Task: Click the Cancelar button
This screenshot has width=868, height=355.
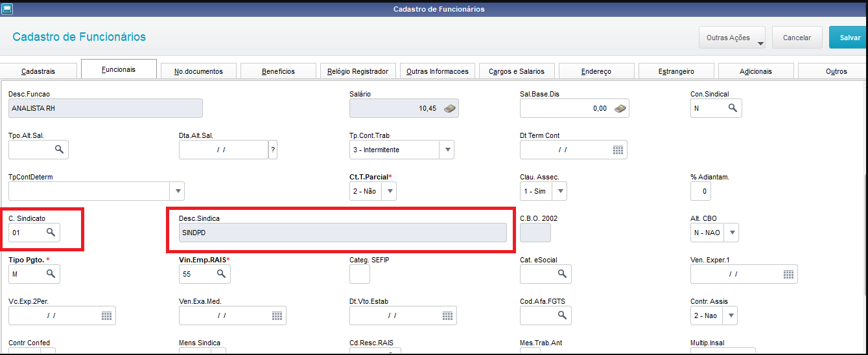Action: pyautogui.click(x=797, y=38)
